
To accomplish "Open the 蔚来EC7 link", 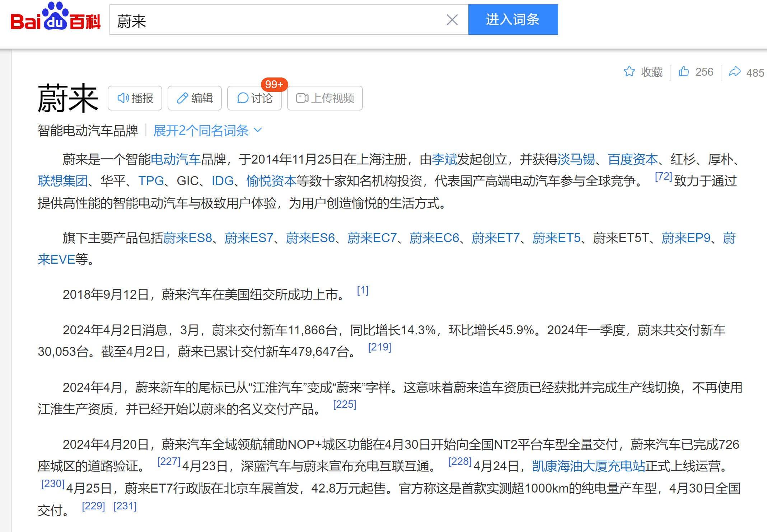I will [x=372, y=238].
